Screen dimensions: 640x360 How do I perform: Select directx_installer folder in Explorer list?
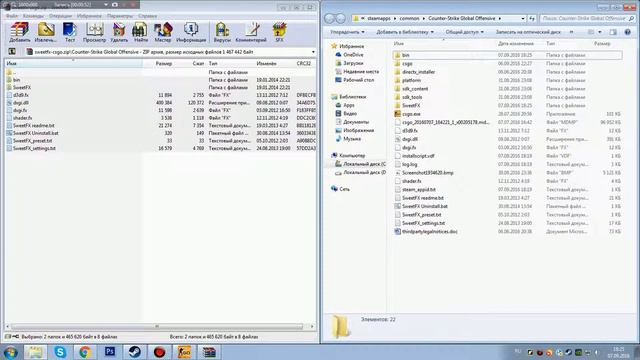(x=418, y=72)
